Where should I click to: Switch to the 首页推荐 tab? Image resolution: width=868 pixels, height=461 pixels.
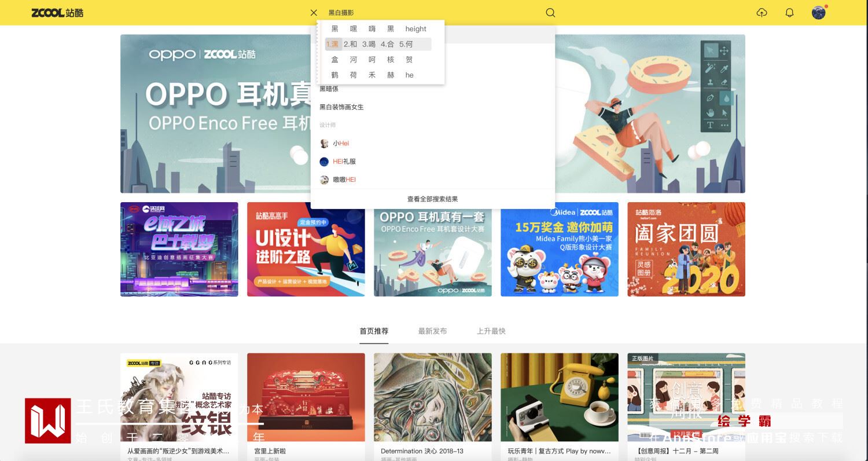click(374, 331)
